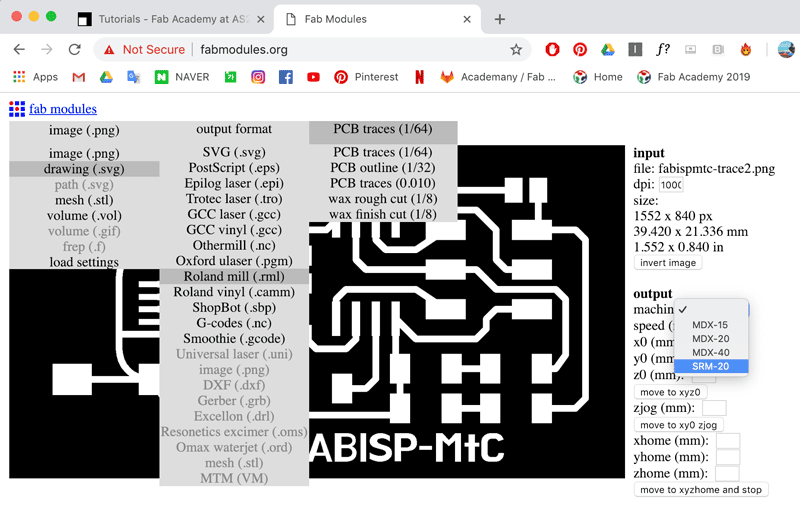Screen dimensions: 800x517
Task: Open the Facebook bookmark icon
Action: click(286, 77)
